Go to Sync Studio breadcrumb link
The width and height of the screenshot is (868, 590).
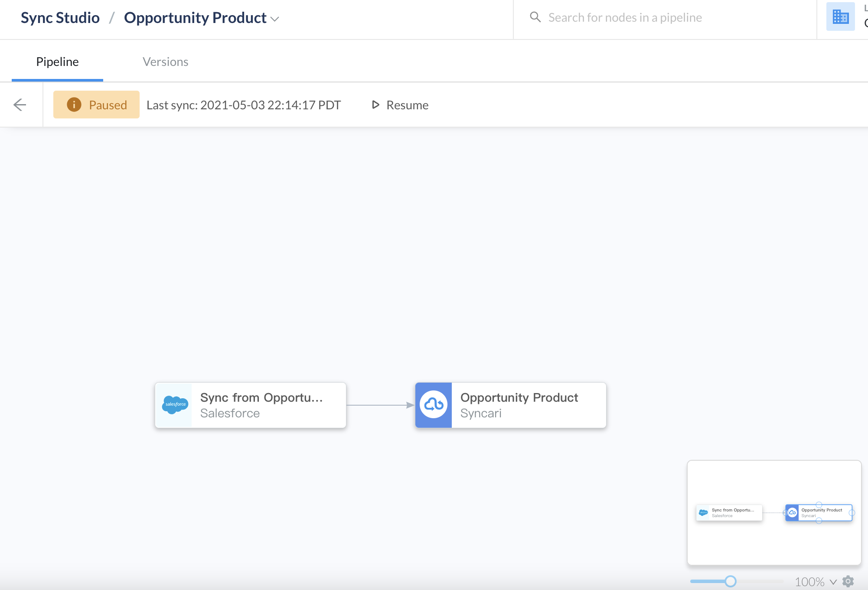(x=60, y=18)
